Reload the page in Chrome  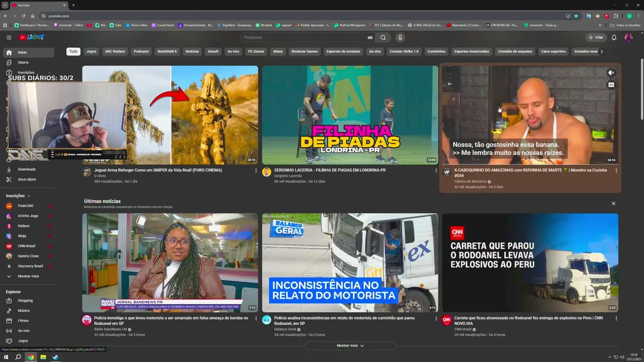(23, 16)
